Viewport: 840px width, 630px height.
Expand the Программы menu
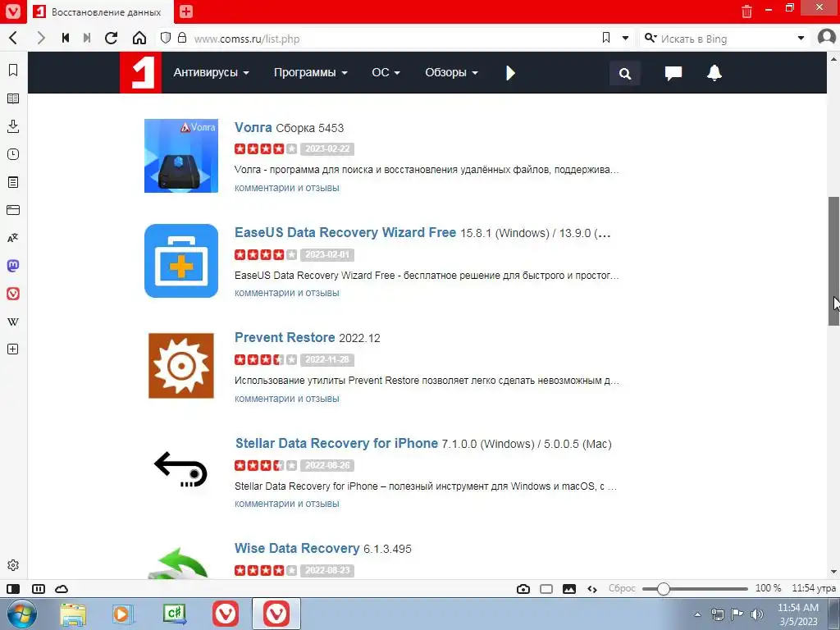point(310,72)
